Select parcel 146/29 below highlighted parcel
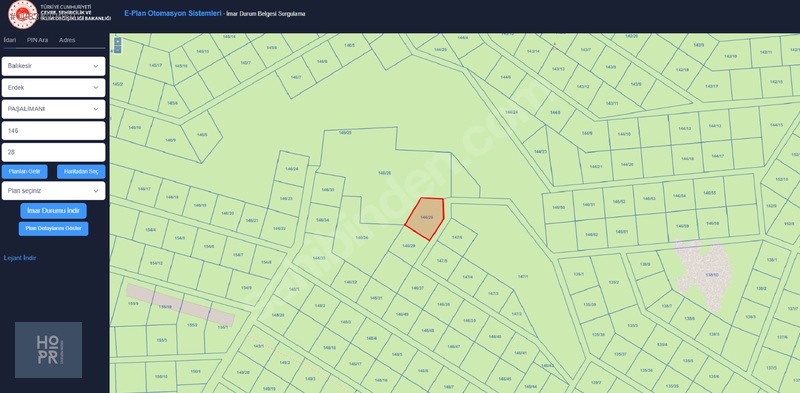The image size is (800, 393). point(409,246)
